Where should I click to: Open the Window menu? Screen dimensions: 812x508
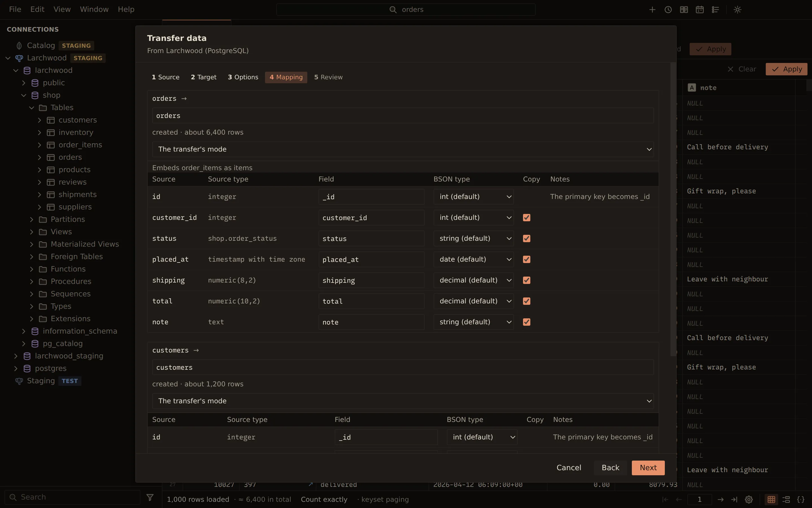coord(94,9)
